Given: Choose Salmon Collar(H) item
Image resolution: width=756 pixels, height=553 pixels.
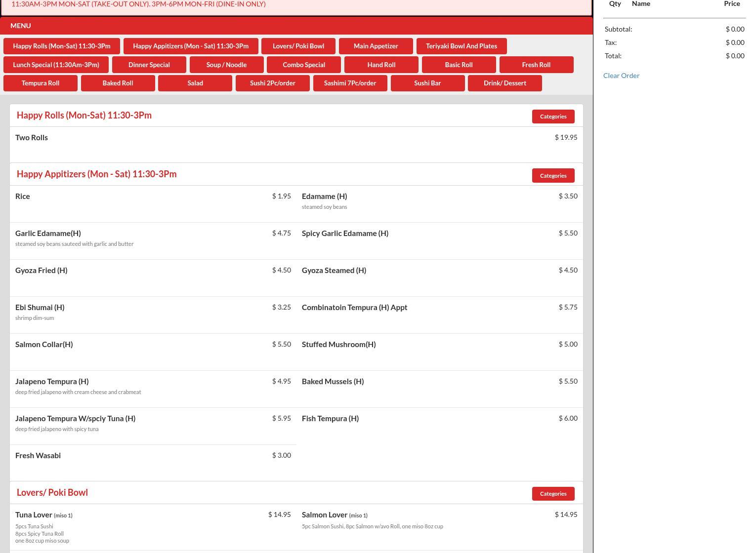Looking at the screenshot, I should (153, 352).
